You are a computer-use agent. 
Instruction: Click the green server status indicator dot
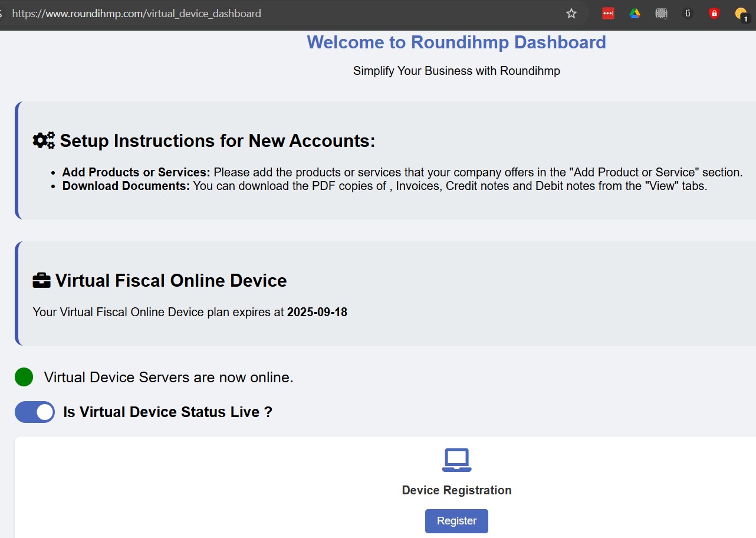coord(24,376)
